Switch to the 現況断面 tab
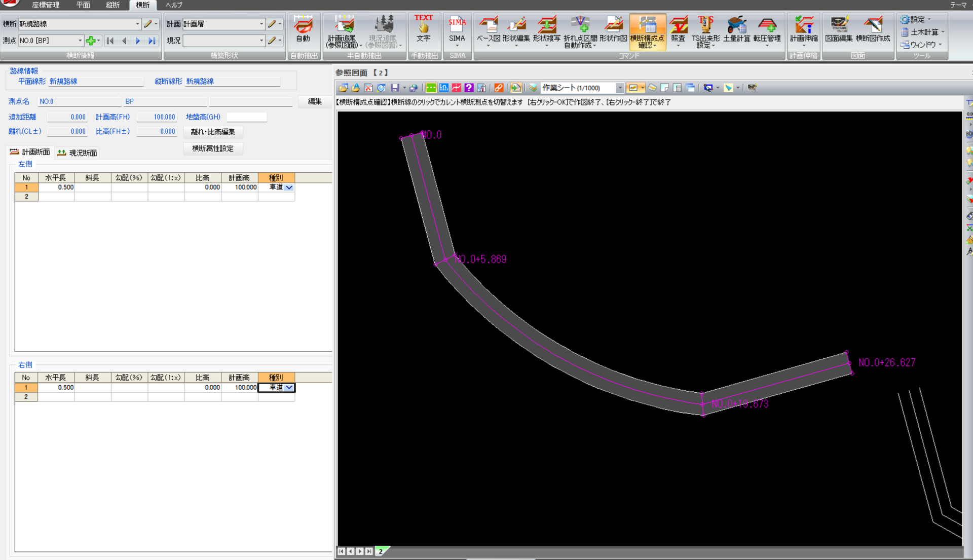Screen dimensions: 973x560 (x=78, y=153)
